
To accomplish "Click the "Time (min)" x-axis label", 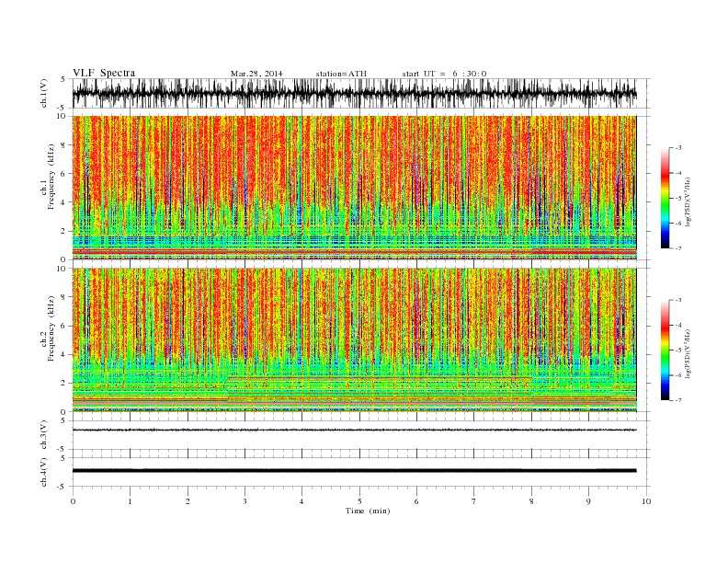I will point(368,511).
